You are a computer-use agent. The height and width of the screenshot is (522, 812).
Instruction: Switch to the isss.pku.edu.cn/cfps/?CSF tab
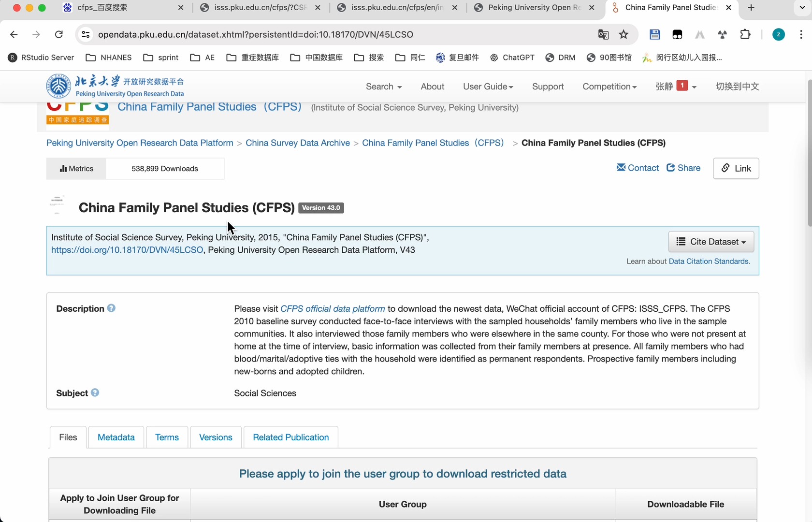[x=260, y=8]
